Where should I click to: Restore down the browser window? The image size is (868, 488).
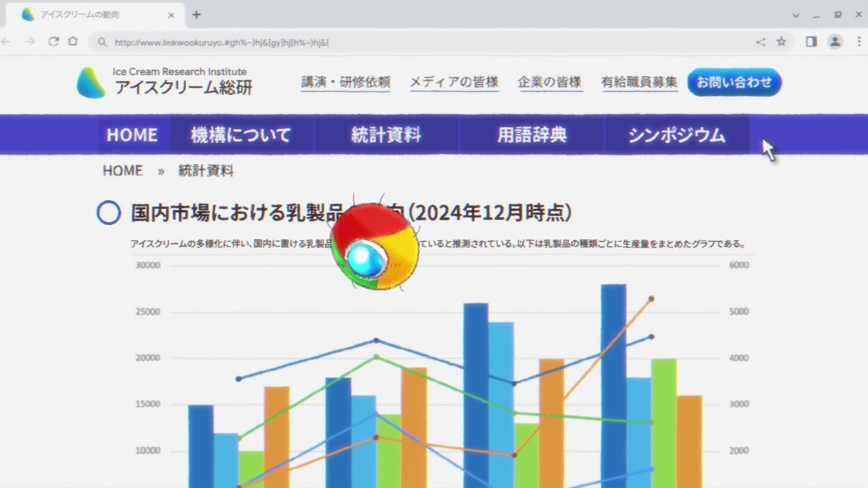tap(838, 15)
